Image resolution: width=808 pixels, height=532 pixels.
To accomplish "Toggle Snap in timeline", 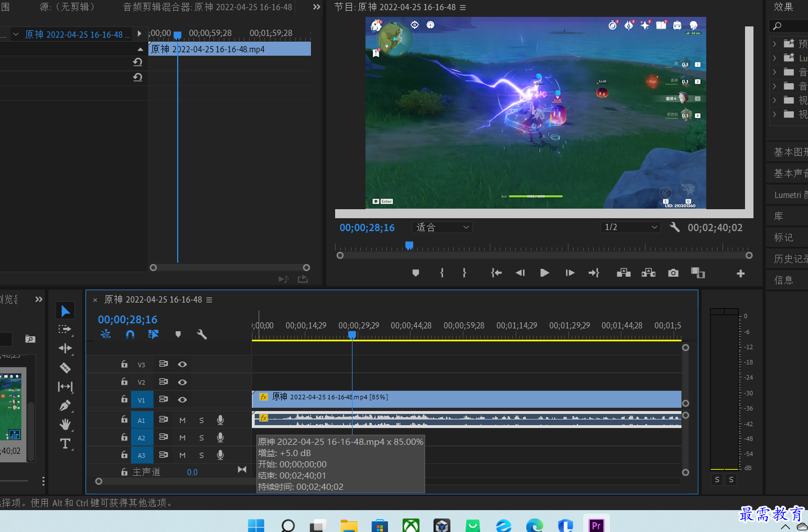I will click(130, 334).
